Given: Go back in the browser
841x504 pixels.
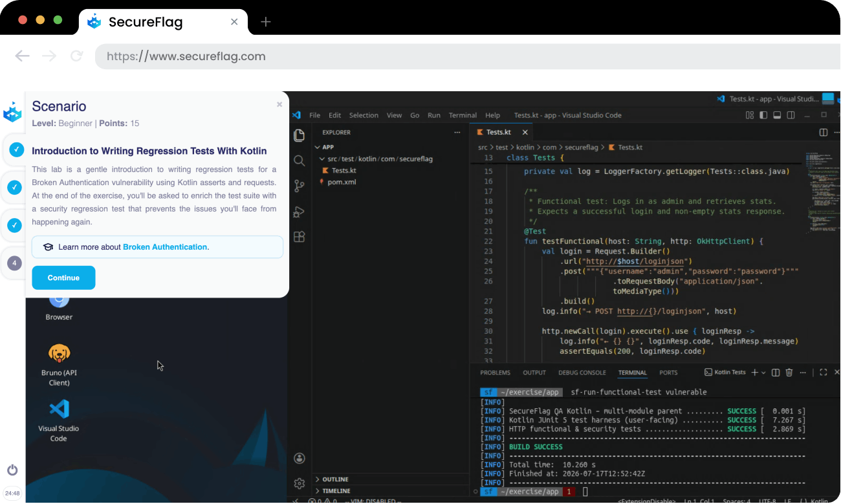Looking at the screenshot, I should coord(23,56).
